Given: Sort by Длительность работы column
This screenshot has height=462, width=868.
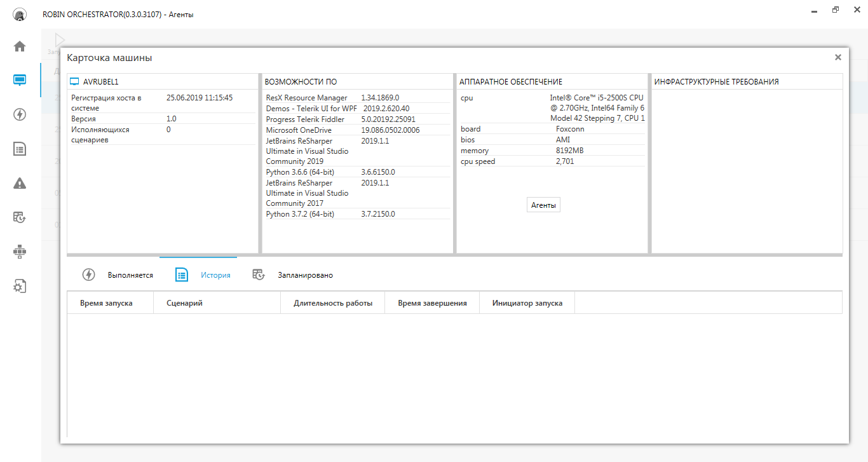Looking at the screenshot, I should (x=333, y=303).
